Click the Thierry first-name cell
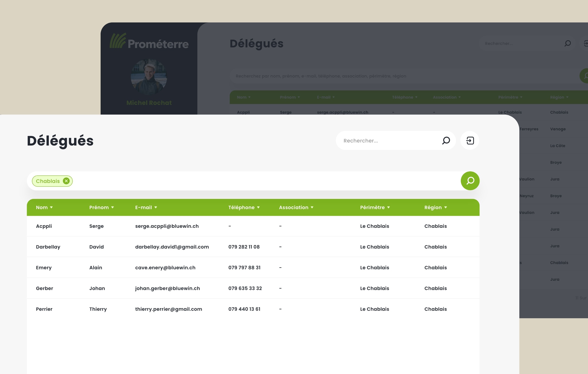This screenshot has width=588, height=374. [98, 309]
